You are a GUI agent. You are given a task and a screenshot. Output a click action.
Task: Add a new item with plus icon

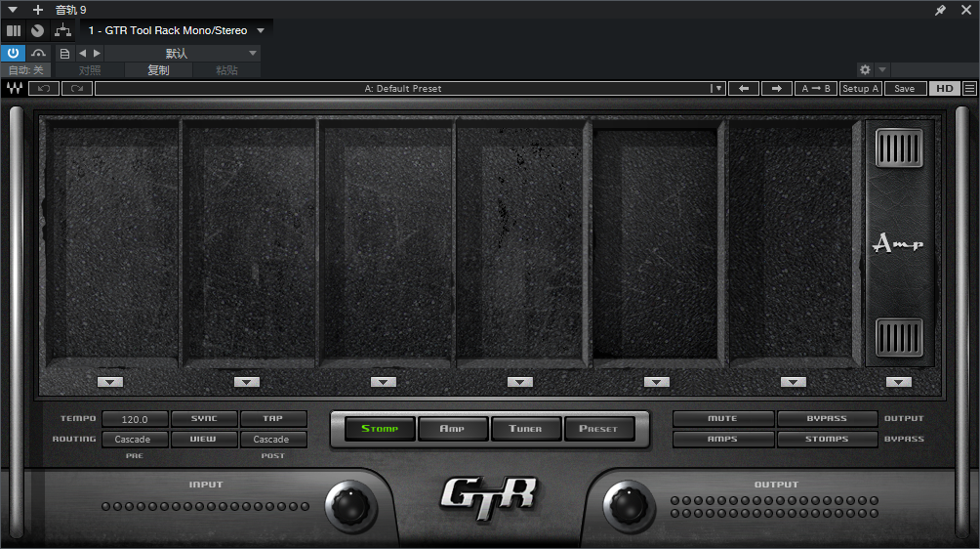coord(37,10)
